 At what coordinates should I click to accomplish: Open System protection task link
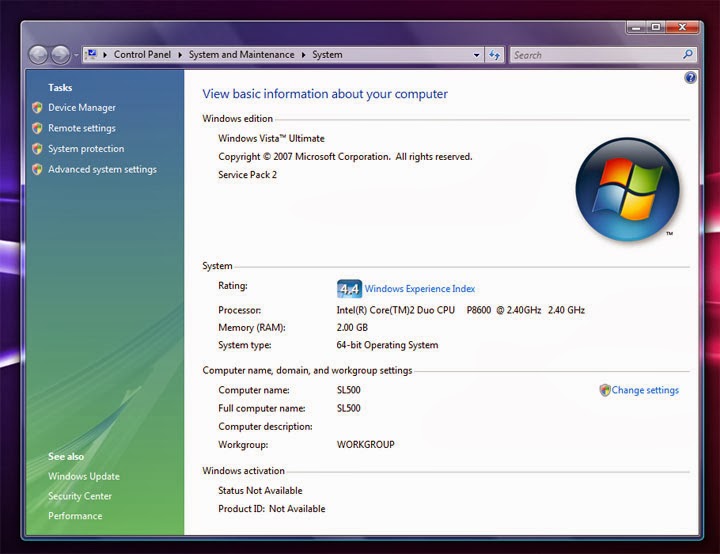click(86, 149)
